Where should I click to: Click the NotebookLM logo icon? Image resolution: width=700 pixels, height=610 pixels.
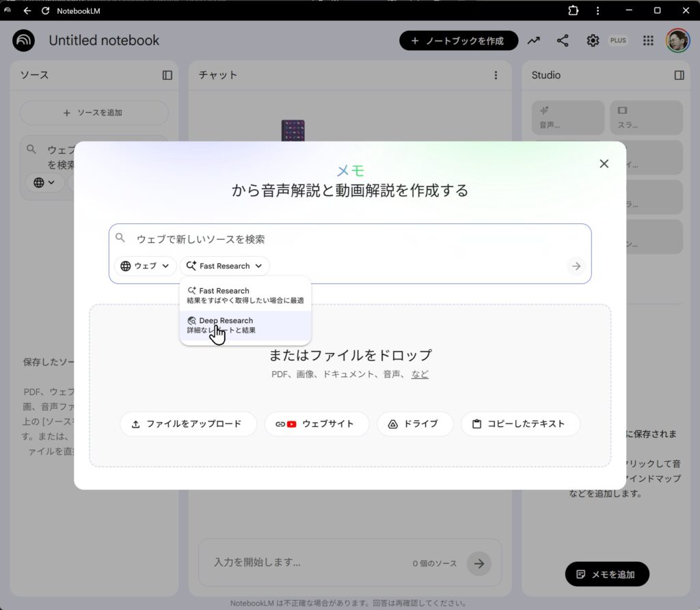(x=24, y=40)
